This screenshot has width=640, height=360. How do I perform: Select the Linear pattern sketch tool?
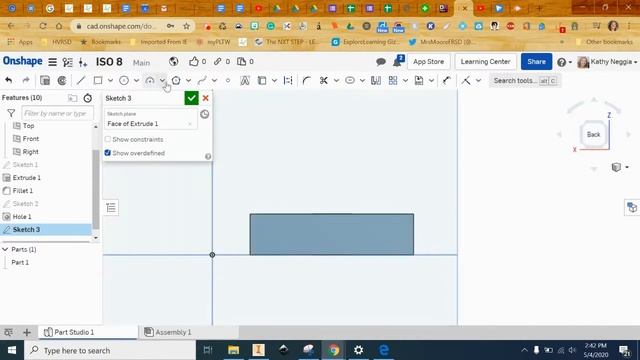pos(393,80)
